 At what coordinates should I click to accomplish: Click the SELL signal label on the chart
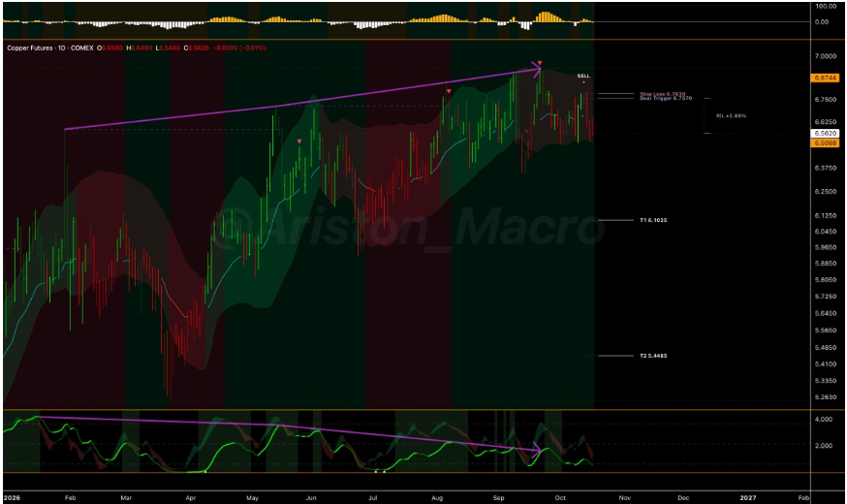[583, 77]
